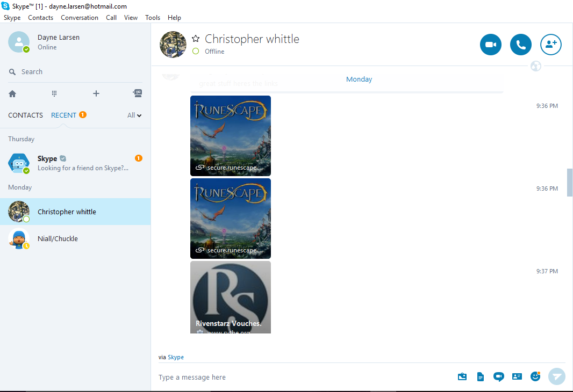Add people to this conversation
The width and height of the screenshot is (573, 392).
(x=551, y=45)
